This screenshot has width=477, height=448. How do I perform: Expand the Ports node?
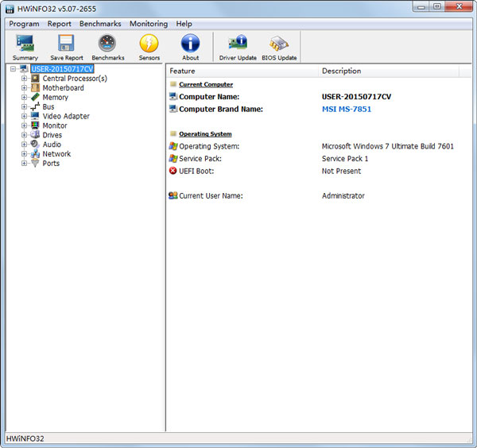(24, 163)
